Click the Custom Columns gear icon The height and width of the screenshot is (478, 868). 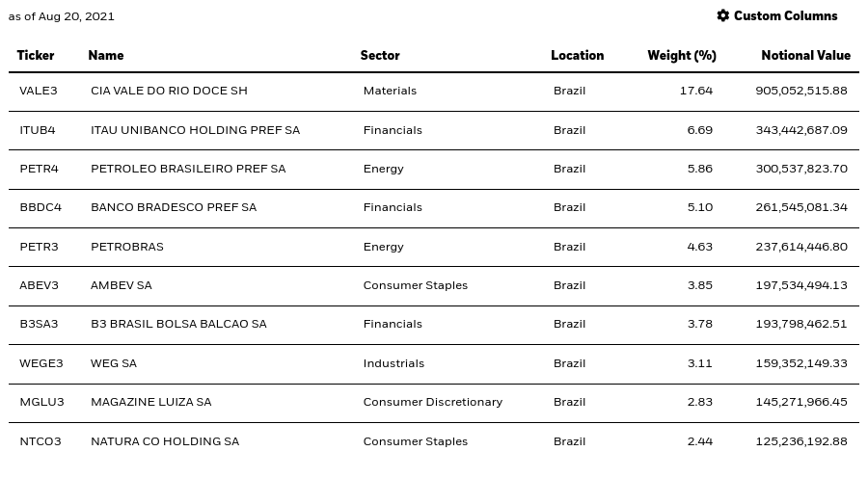tap(722, 15)
